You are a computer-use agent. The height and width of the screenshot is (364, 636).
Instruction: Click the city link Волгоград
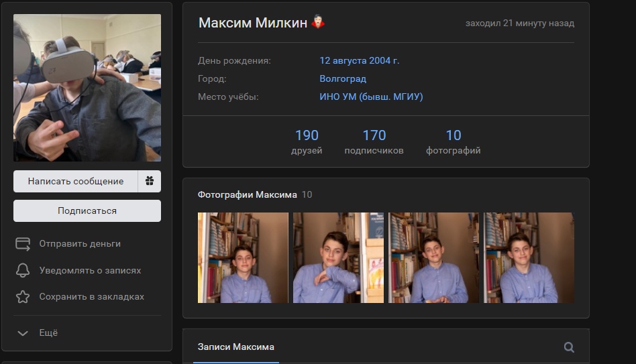pos(342,79)
